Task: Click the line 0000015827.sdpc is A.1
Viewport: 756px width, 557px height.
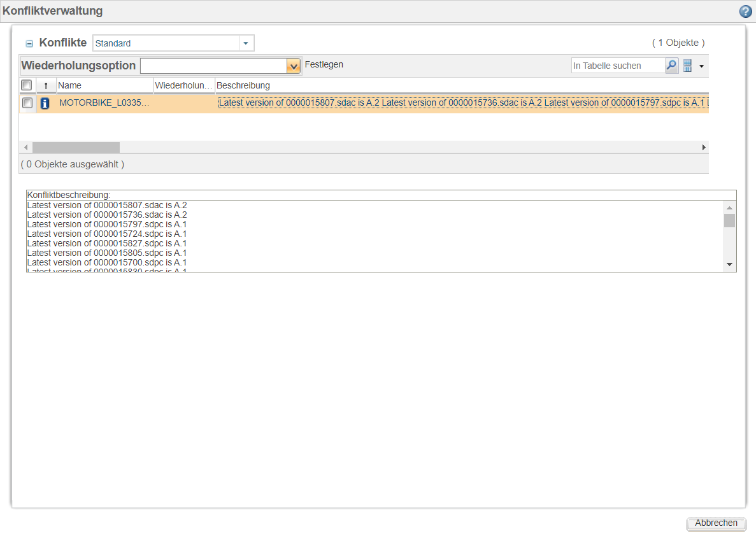Action: (107, 244)
